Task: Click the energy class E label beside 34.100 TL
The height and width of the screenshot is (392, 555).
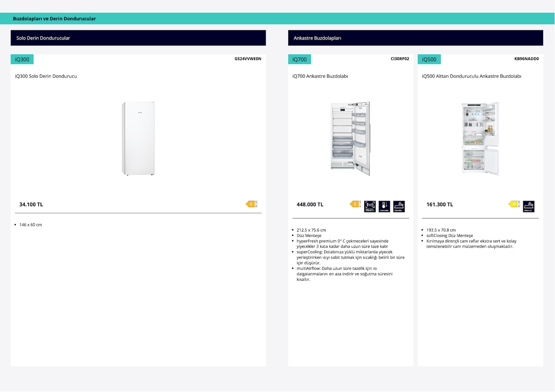Action: coord(251,204)
